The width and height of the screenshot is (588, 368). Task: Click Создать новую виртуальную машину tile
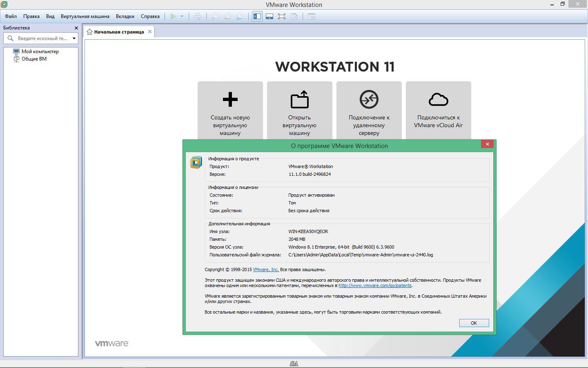[230, 110]
